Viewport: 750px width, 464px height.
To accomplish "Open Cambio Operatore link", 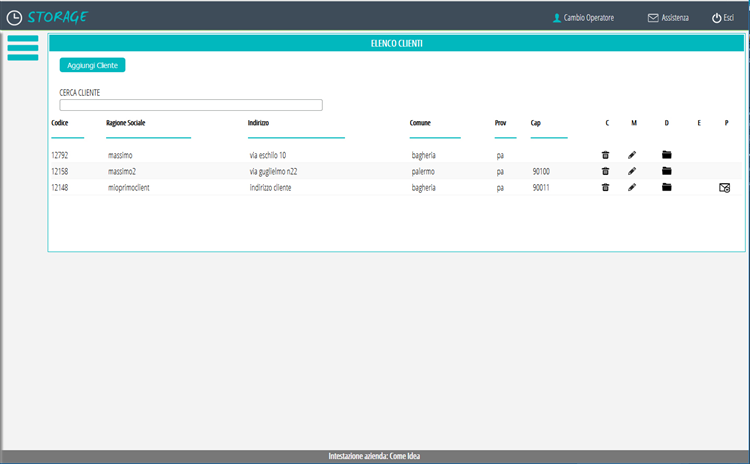I will point(589,18).
